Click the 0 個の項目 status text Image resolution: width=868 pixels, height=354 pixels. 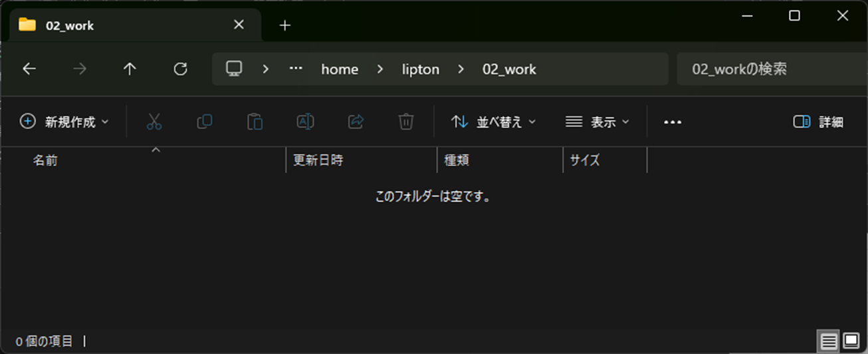(x=45, y=341)
